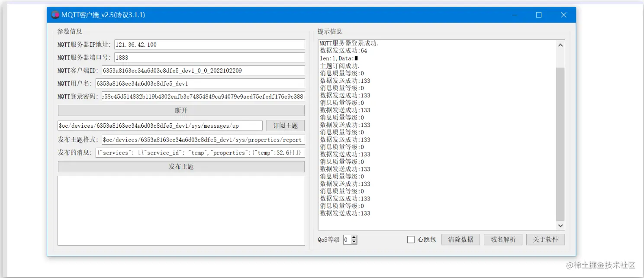
Task: Click the scroll-up arrow of the message log
Action: (560, 44)
